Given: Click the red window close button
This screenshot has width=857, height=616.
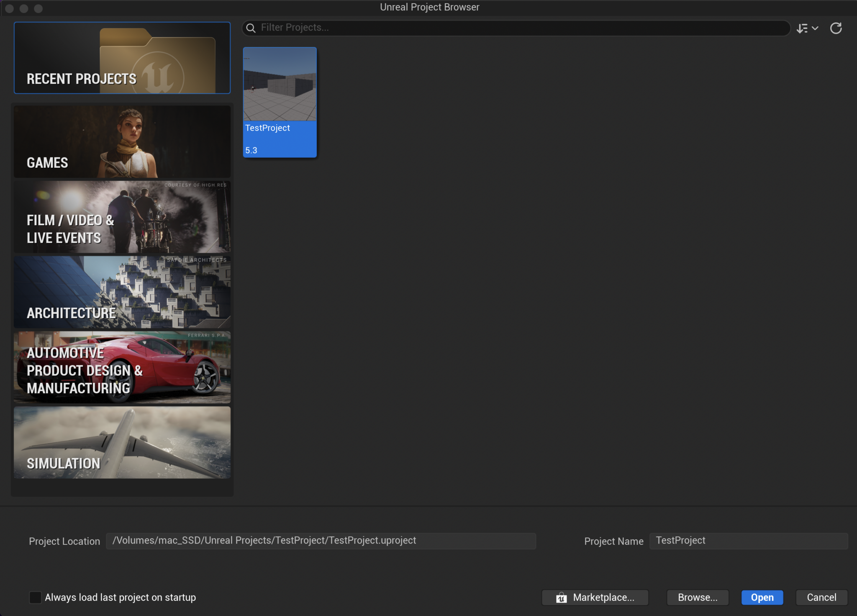Looking at the screenshot, I should tap(10, 8).
